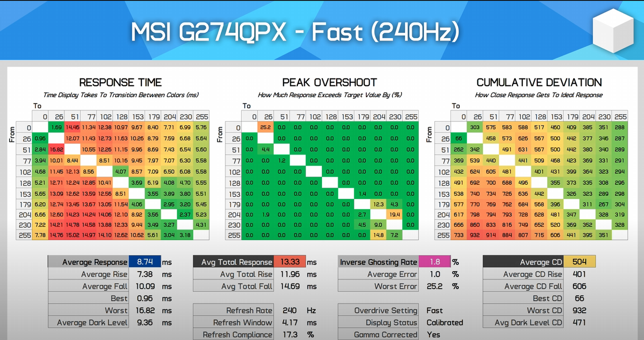This screenshot has height=340, width=644.
Task: Select the Avg Dark Level CD value 471
Action: [x=579, y=322]
